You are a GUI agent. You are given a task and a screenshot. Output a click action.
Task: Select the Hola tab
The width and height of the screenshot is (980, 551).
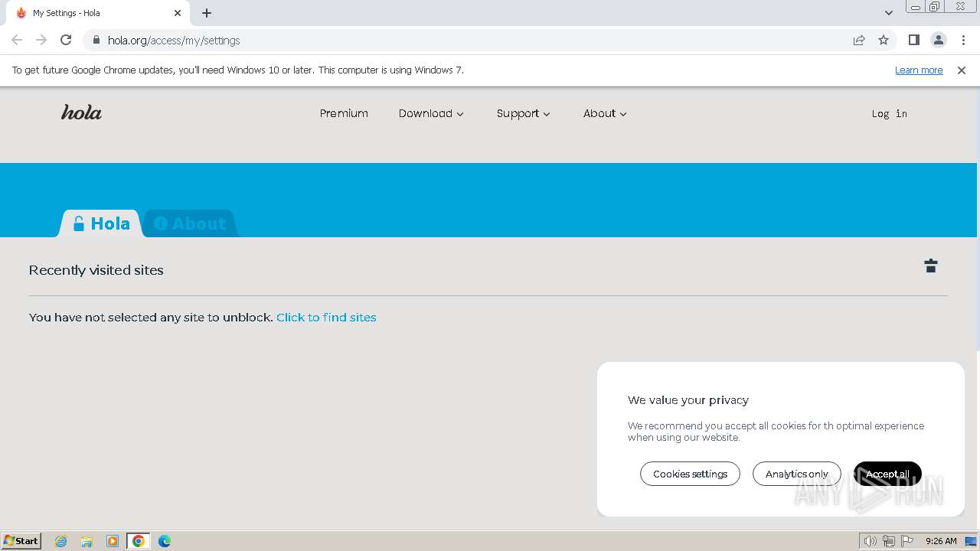click(101, 223)
